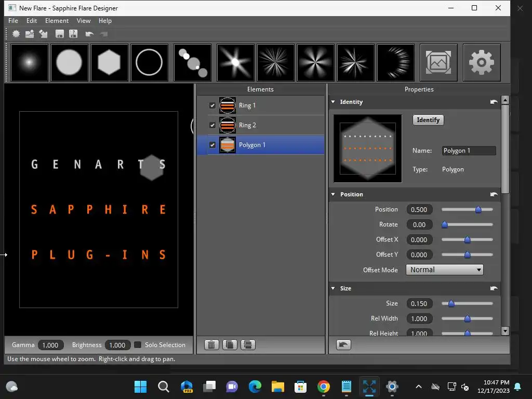The width and height of the screenshot is (532, 399).
Task: Click the Position 0.500 value field
Action: point(419,210)
